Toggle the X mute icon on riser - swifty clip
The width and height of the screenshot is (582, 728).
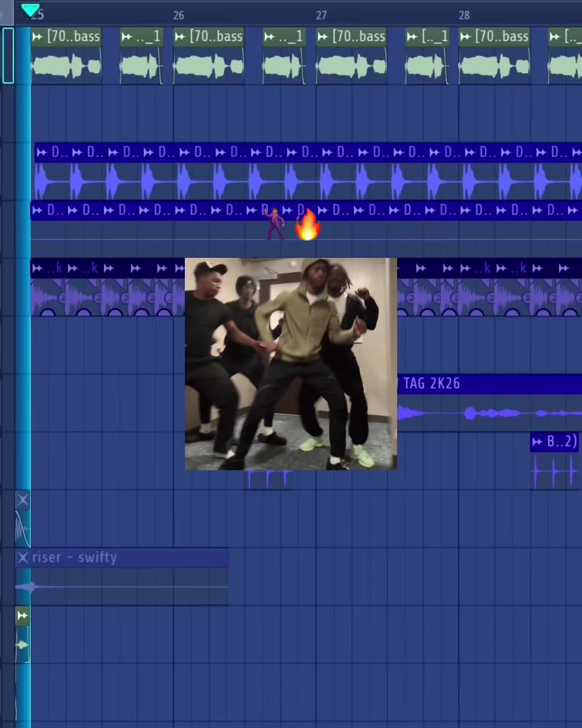23,557
